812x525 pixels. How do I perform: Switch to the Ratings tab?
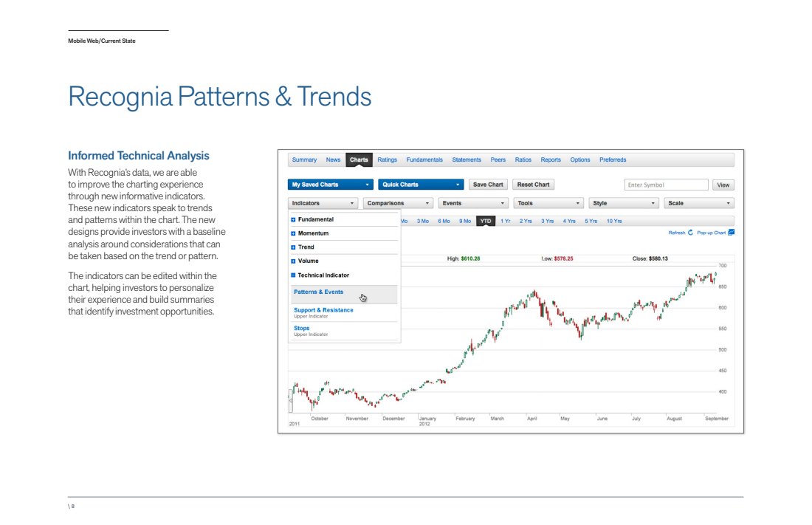click(x=387, y=159)
